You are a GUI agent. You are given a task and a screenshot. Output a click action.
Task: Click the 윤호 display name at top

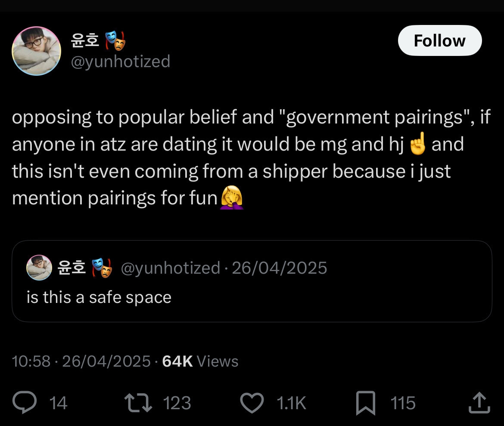point(85,40)
